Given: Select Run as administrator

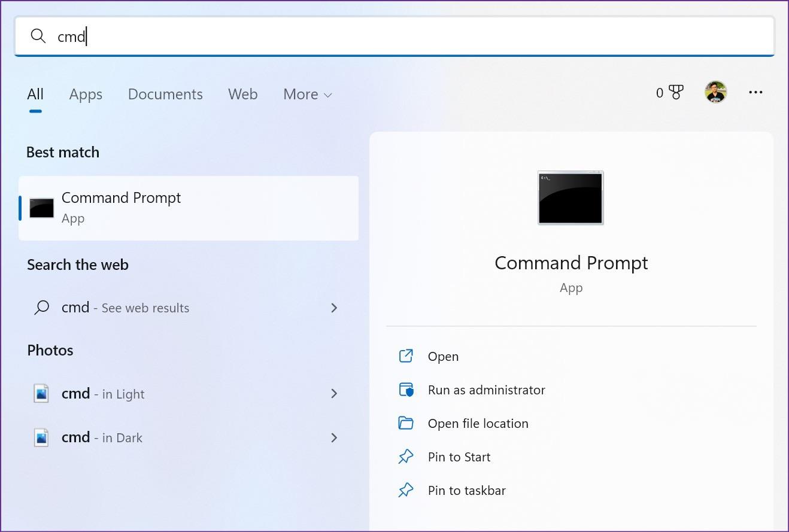Looking at the screenshot, I should pos(486,390).
